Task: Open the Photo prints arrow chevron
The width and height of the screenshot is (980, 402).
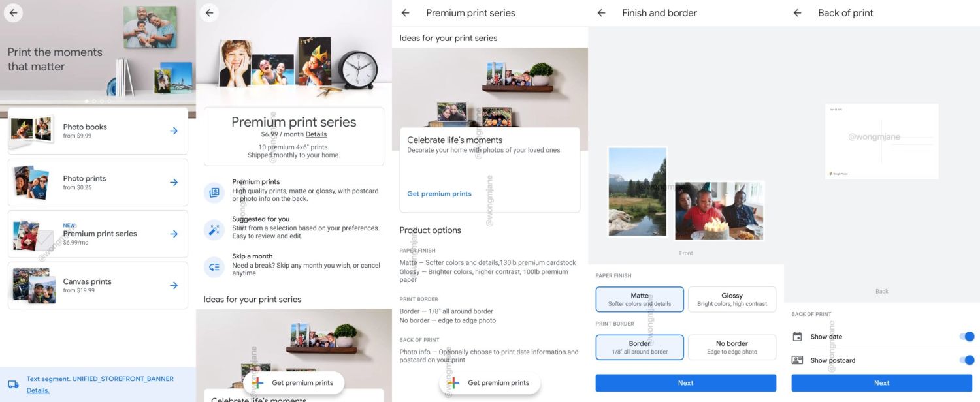Action: [x=174, y=182]
